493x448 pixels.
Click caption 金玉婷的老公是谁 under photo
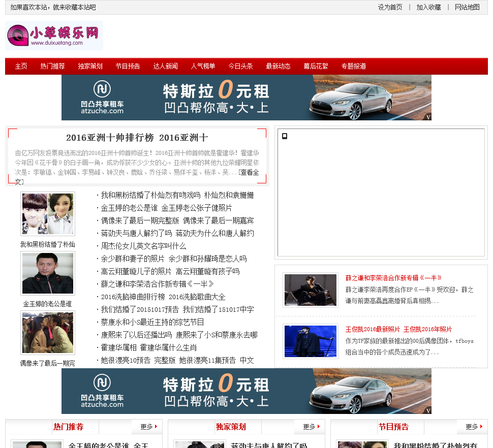(x=47, y=304)
